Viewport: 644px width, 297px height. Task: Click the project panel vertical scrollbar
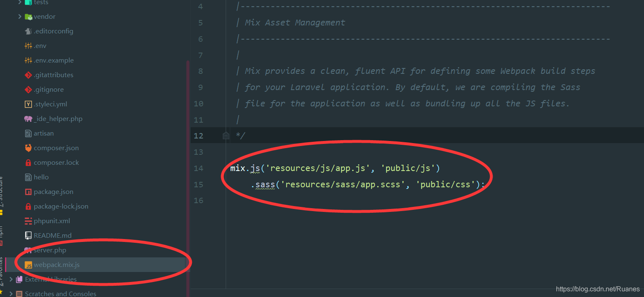[188, 167]
